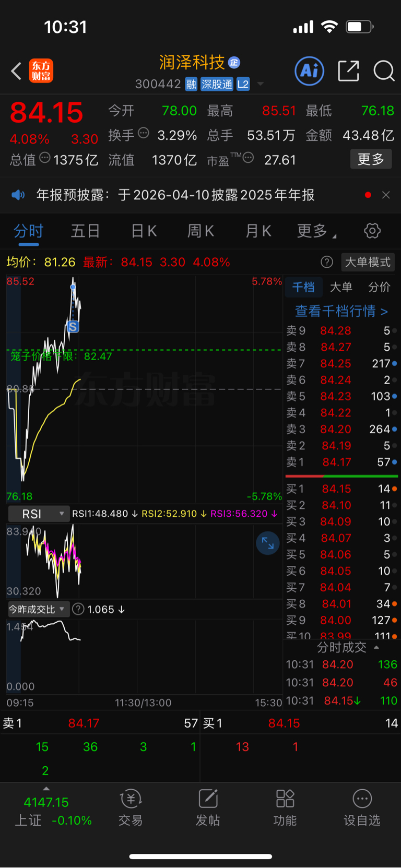Switch to 分时 tab
The width and height of the screenshot is (401, 868).
point(28,231)
